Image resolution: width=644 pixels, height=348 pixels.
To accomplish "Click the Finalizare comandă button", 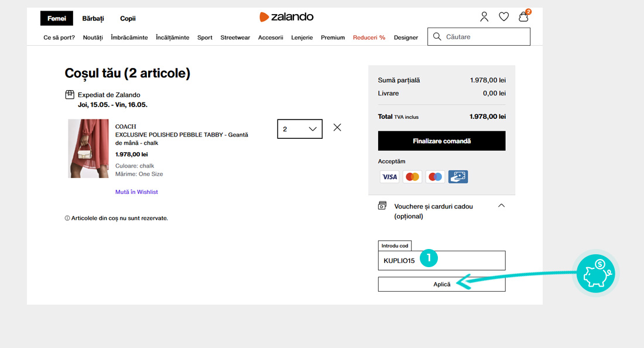I will [441, 141].
